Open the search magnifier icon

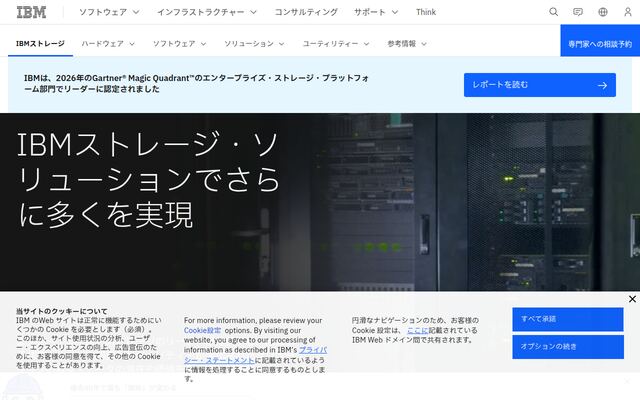(x=553, y=12)
